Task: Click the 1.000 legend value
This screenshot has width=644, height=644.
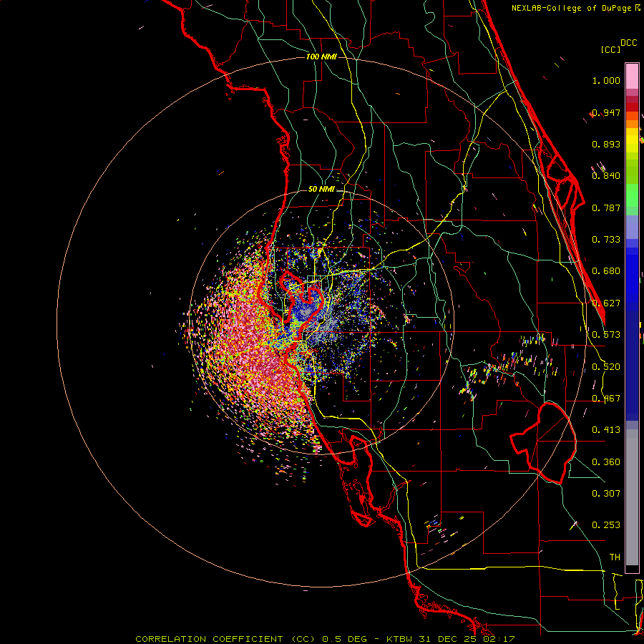Action: point(606,80)
